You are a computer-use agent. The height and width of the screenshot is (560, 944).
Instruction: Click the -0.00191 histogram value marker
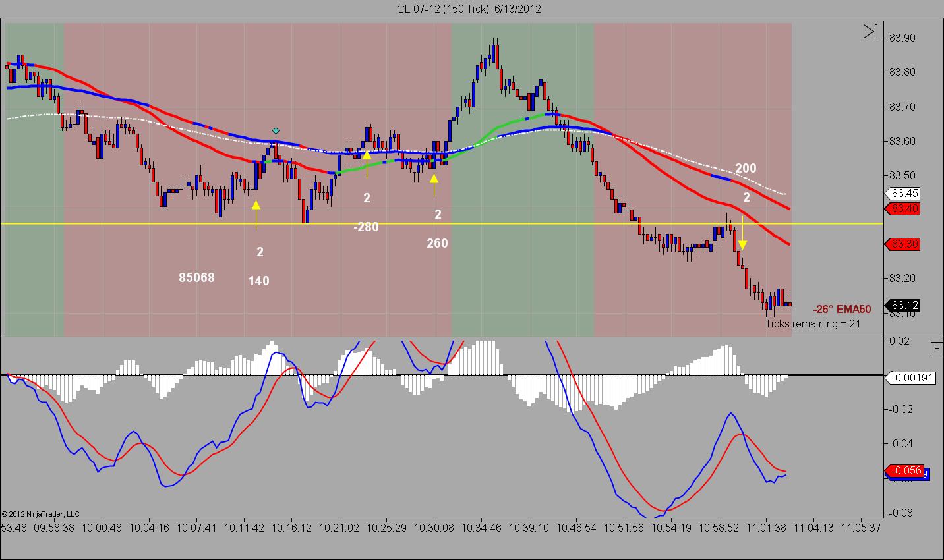(911, 378)
